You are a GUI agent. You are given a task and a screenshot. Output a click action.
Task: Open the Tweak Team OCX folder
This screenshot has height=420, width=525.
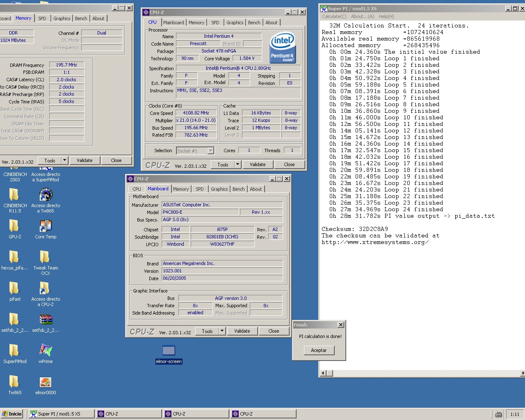click(45, 257)
